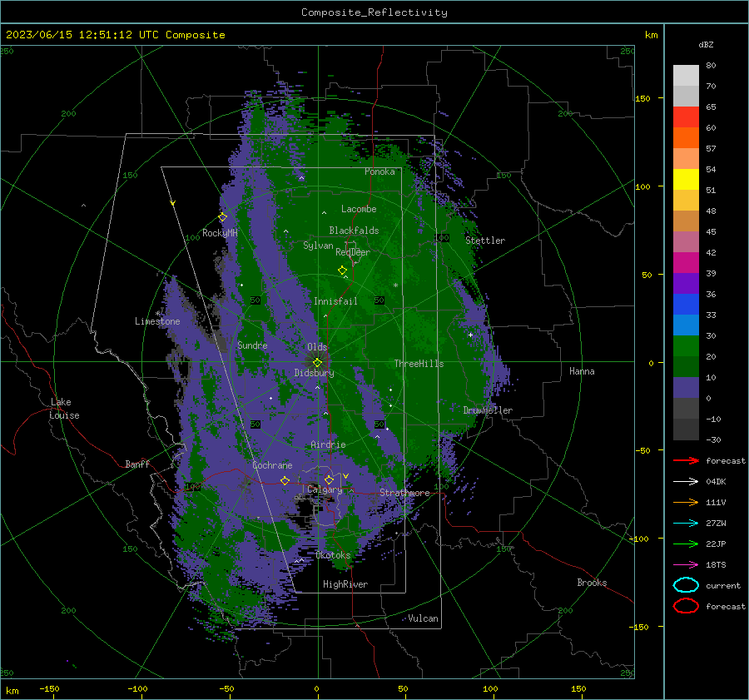Click the Vulcan map label
Image resolution: width=749 pixels, height=700 pixels.
(424, 618)
